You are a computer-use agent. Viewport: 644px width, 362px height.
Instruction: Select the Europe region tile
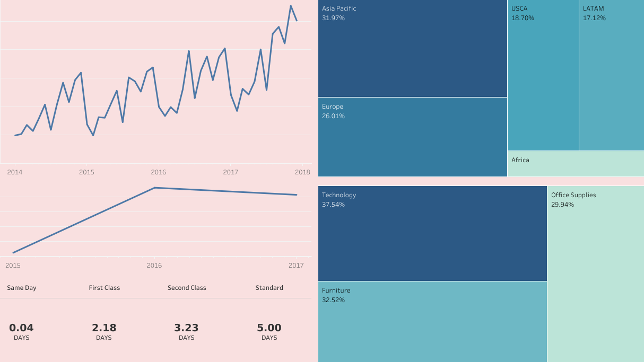(413, 137)
